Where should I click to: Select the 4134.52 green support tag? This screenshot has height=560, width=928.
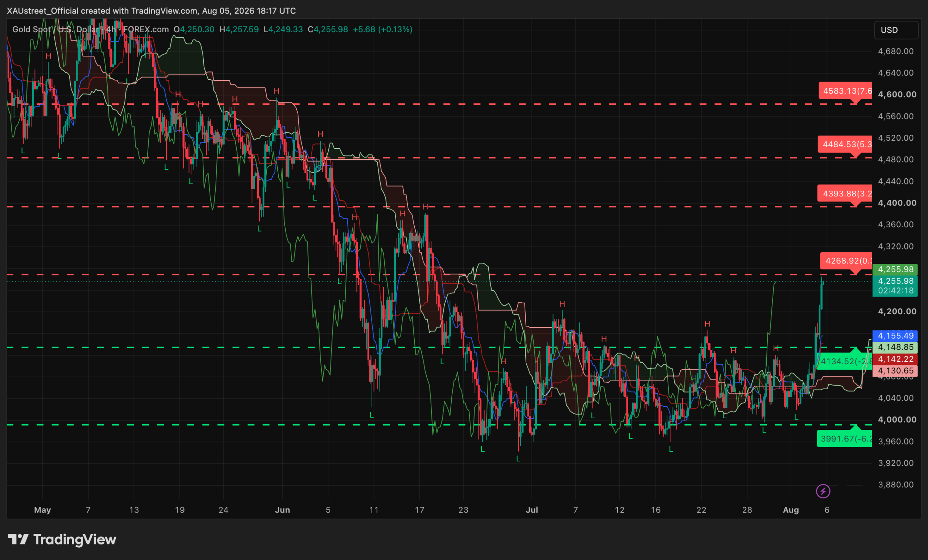[x=844, y=361]
